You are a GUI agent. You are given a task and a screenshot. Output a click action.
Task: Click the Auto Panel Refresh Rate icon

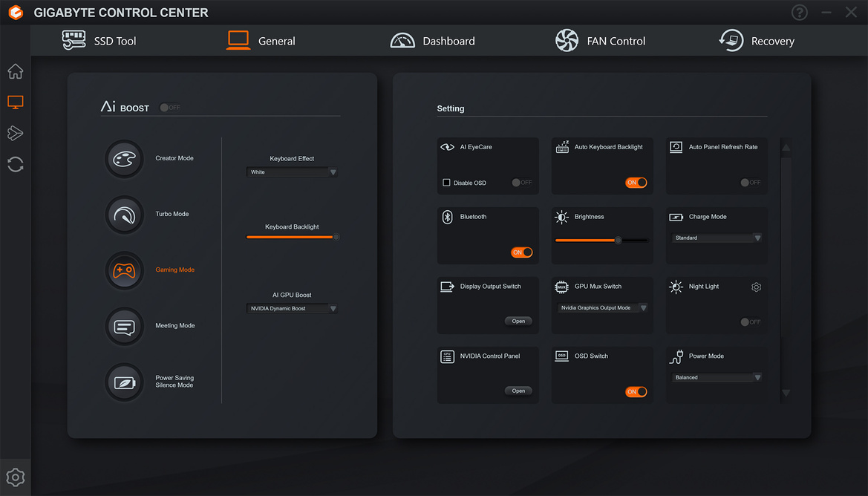(676, 147)
